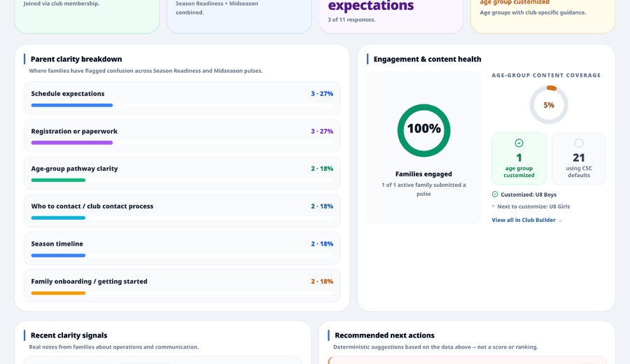Click the green Age-group pathway clarity progress bar
Screen dimensions: 630x364
tap(58, 181)
